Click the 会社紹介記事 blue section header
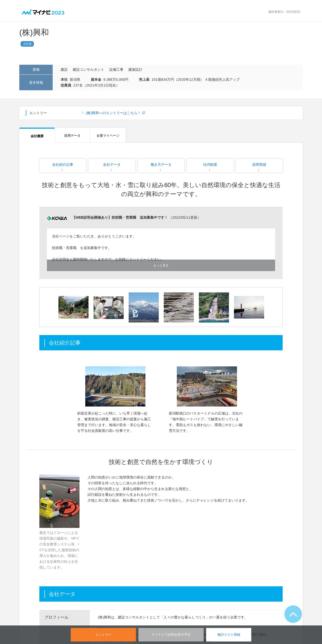This screenshot has height=644, width=322. tap(161, 343)
